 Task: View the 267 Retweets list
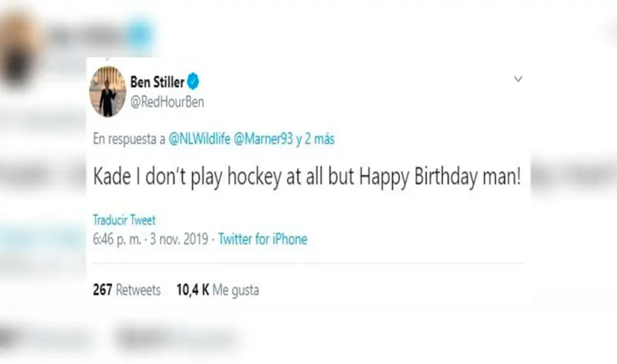tap(125, 289)
